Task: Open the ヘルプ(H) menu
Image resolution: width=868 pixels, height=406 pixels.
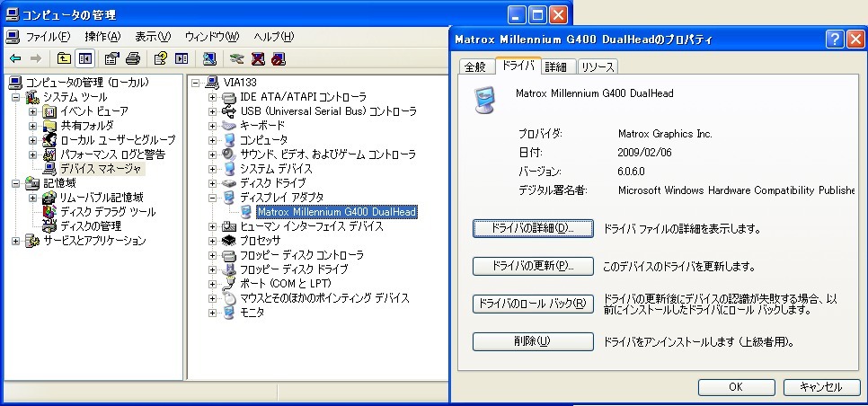Action: point(273,37)
